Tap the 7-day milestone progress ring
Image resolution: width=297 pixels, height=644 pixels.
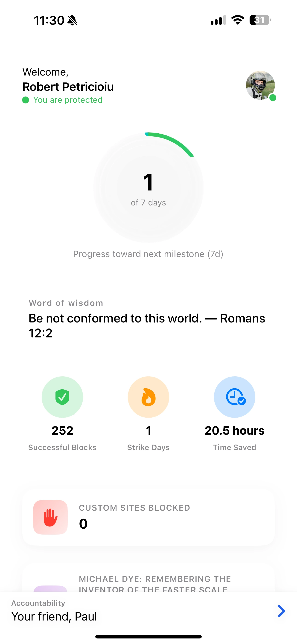click(148, 187)
